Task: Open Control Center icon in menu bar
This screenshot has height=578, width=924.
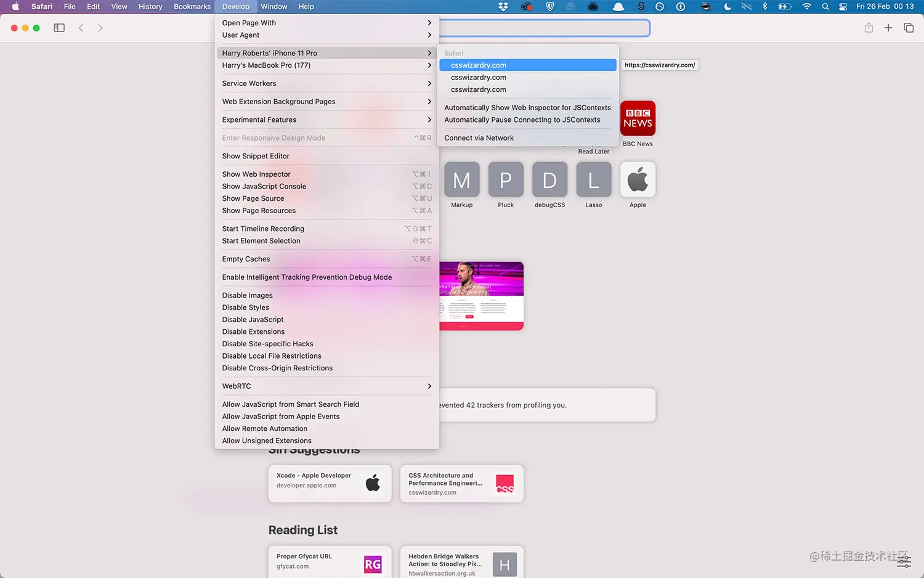Action: [x=843, y=7]
